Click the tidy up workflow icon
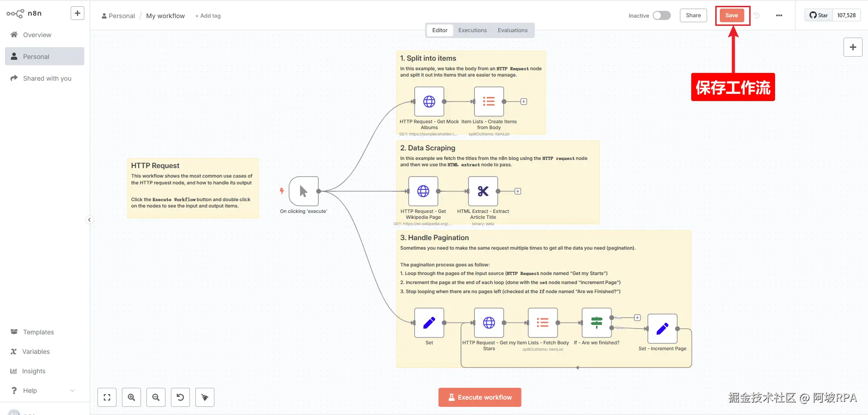 205,397
